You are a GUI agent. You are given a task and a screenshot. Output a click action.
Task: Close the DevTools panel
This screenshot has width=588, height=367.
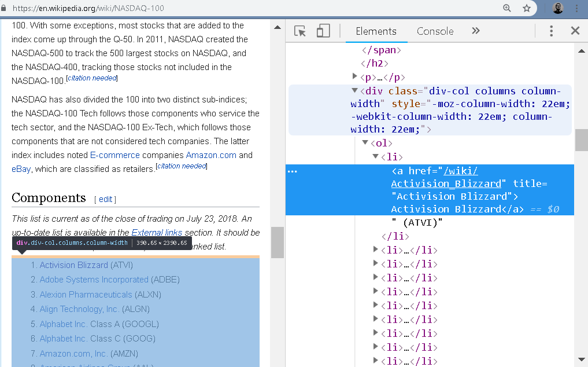pos(575,31)
